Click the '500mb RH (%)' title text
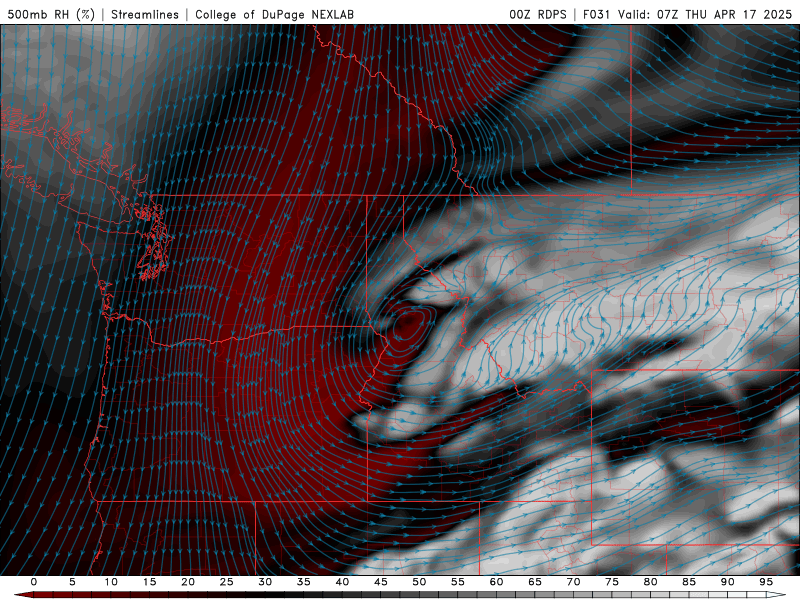Viewport: 800px width, 600px height. pos(51,14)
